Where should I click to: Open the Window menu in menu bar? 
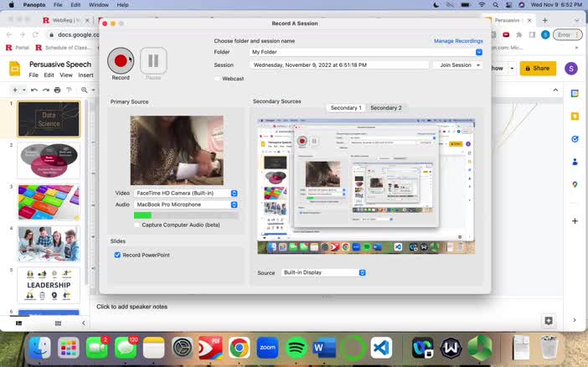[x=98, y=5]
